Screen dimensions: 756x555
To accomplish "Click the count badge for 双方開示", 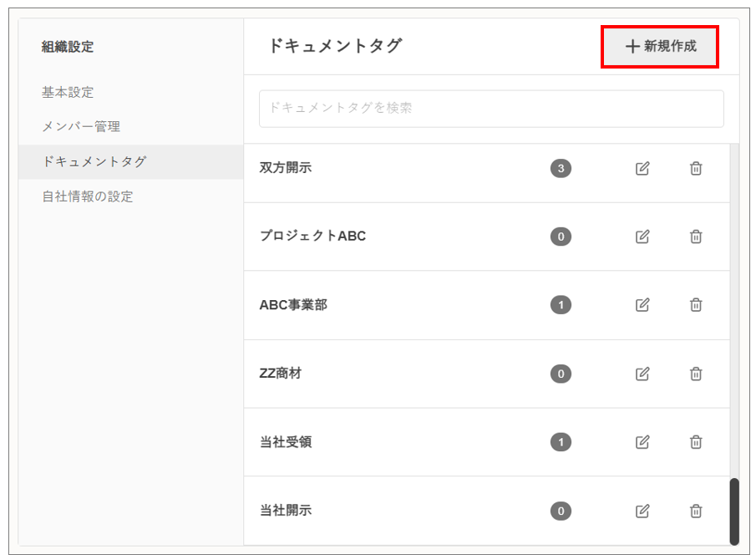I will click(x=561, y=168).
